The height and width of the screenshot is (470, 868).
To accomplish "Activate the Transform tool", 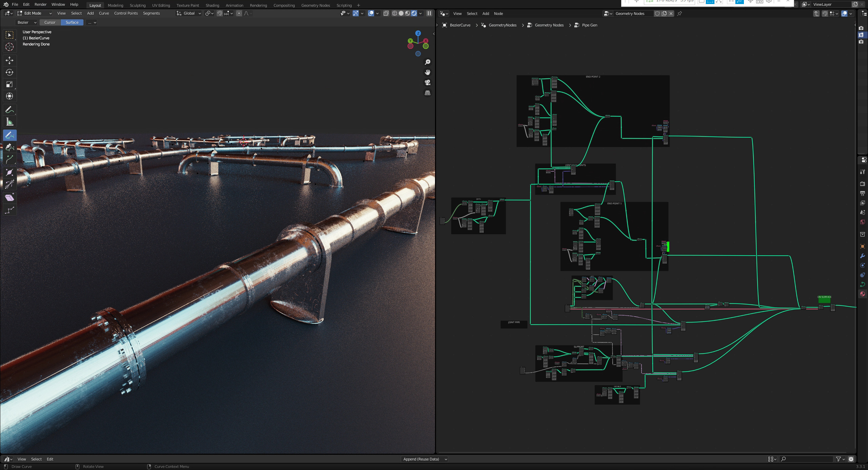I will [x=9, y=96].
